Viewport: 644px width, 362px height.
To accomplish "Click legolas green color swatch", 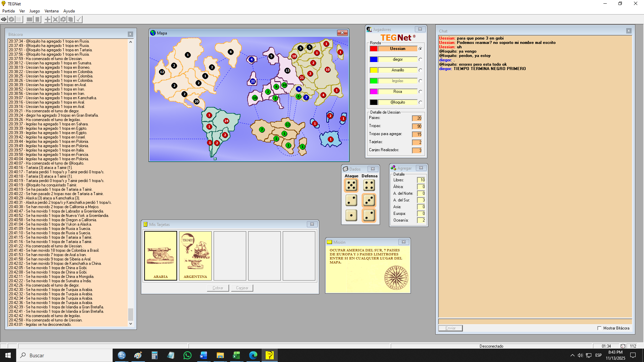I will click(374, 81).
